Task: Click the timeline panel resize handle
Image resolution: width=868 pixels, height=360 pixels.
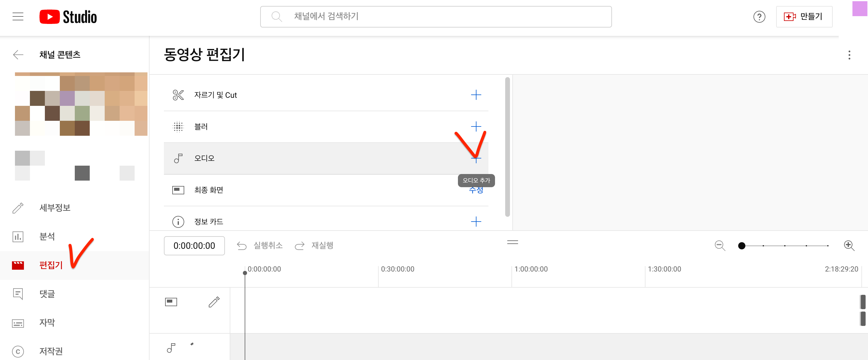Action: [x=512, y=242]
